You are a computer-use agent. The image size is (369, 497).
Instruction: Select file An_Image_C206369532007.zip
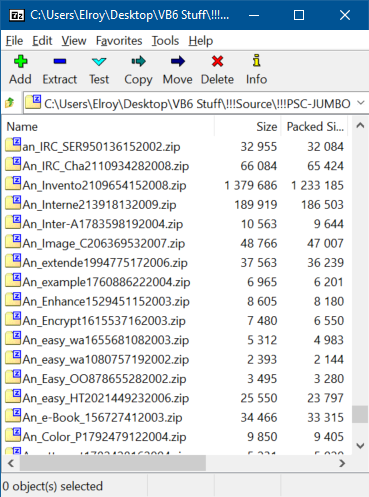tap(104, 243)
